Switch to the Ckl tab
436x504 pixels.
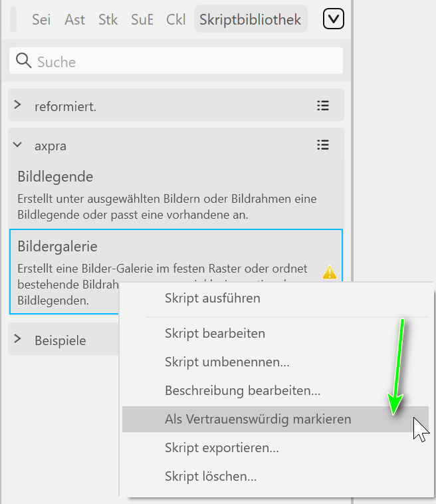coord(175,19)
